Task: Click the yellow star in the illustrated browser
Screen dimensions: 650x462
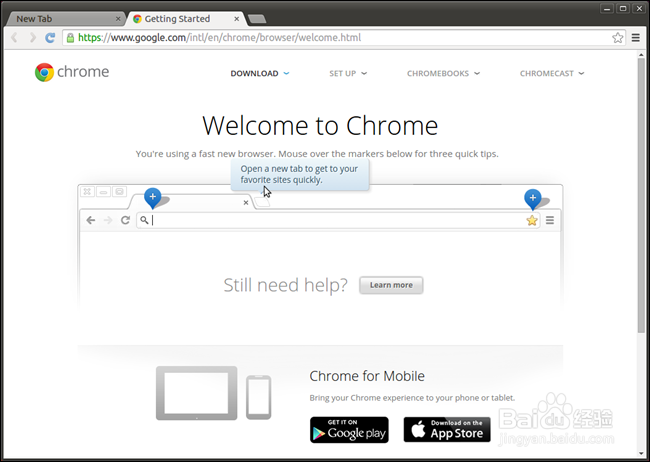Action: (532, 220)
